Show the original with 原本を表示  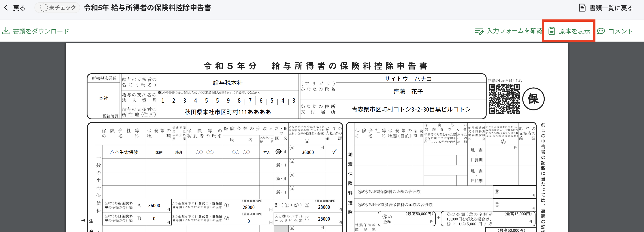[x=574, y=31]
